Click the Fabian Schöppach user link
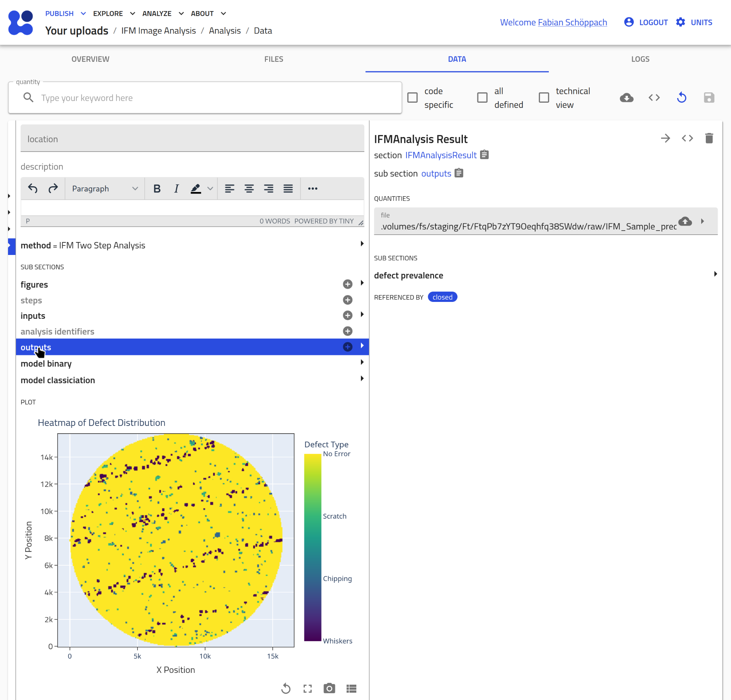Image resolution: width=731 pixels, height=700 pixels. coord(572,22)
